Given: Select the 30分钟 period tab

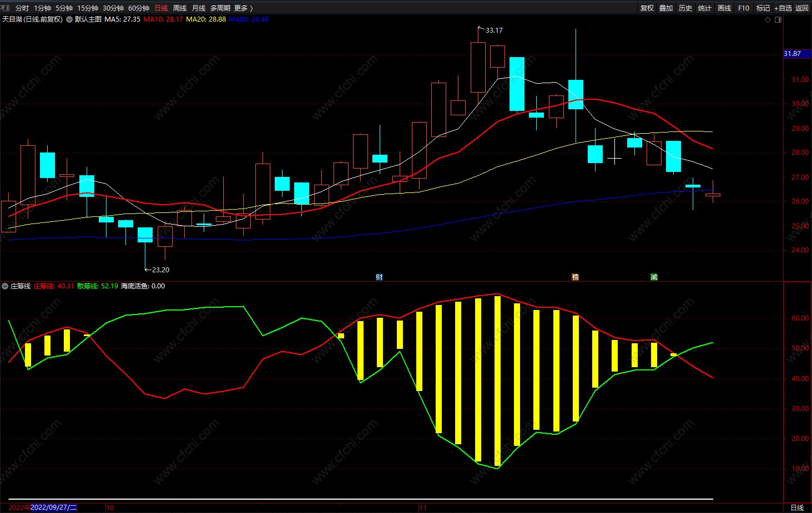Looking at the screenshot, I should coord(113,8).
